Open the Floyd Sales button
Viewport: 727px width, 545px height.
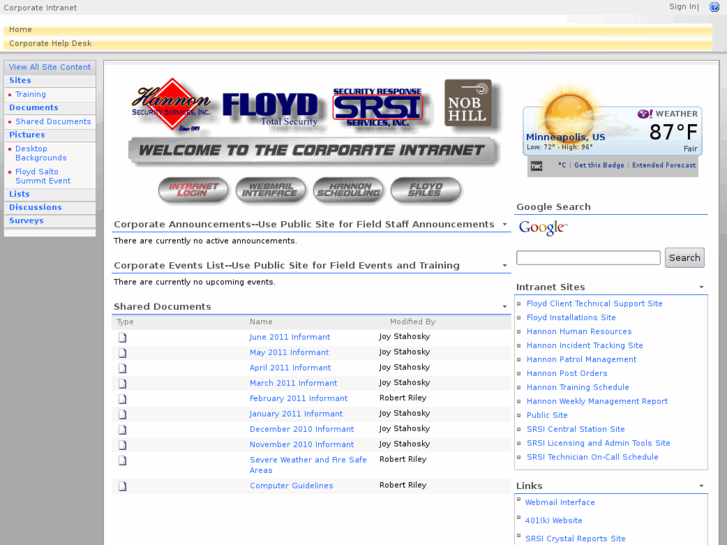426,190
